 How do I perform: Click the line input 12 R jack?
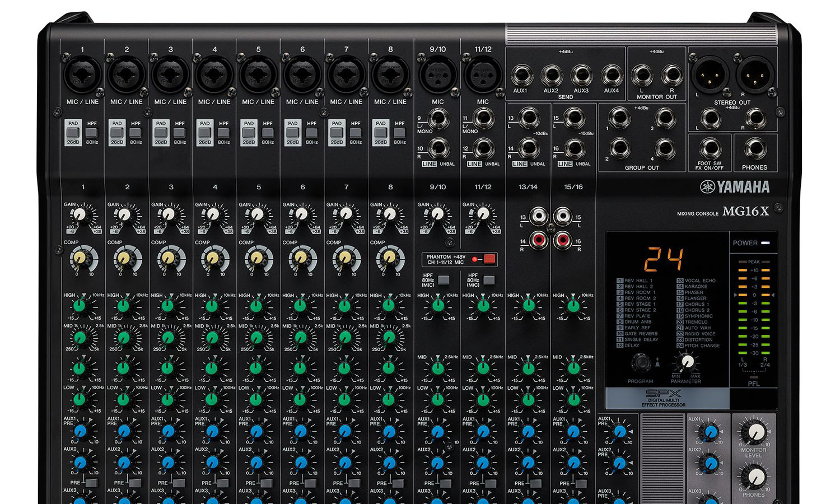(483, 148)
